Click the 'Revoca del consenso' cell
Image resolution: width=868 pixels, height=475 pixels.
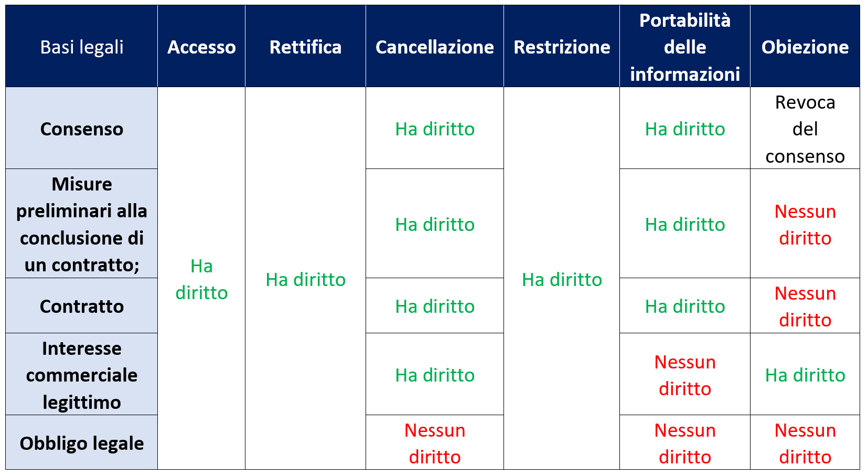[x=805, y=128]
